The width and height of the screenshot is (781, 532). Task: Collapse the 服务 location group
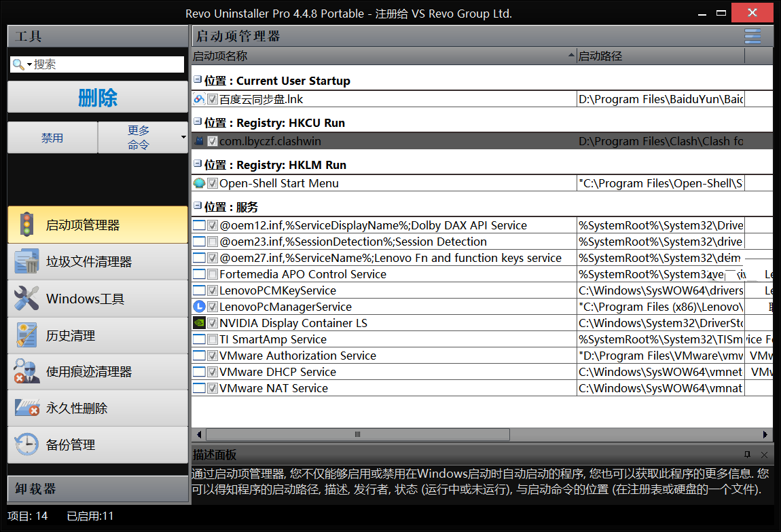click(198, 206)
